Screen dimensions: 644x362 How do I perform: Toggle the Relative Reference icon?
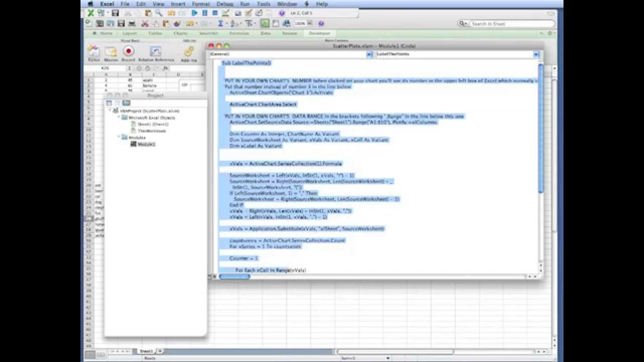pyautogui.click(x=156, y=53)
